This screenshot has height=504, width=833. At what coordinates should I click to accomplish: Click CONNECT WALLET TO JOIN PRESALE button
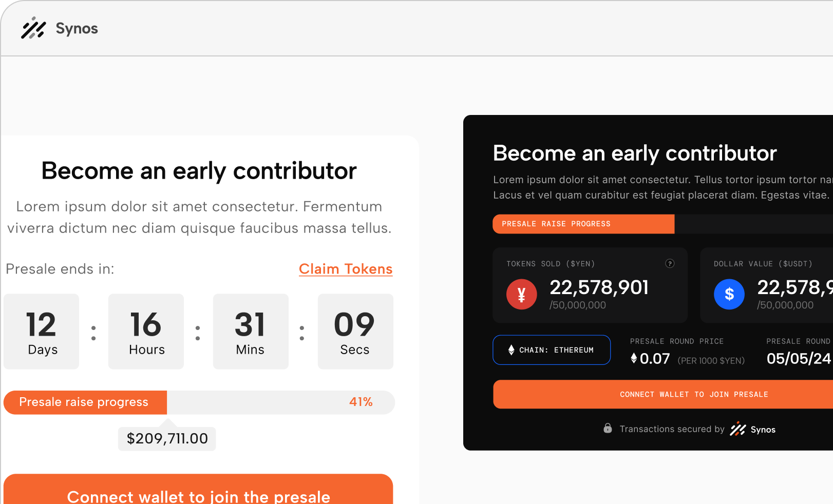point(663,394)
